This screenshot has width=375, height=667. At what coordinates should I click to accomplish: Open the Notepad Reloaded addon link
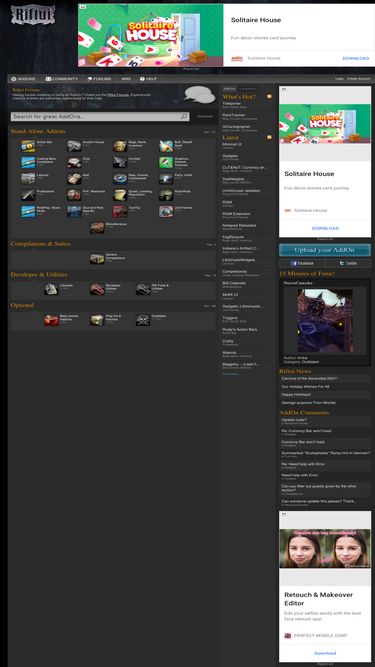click(x=239, y=225)
